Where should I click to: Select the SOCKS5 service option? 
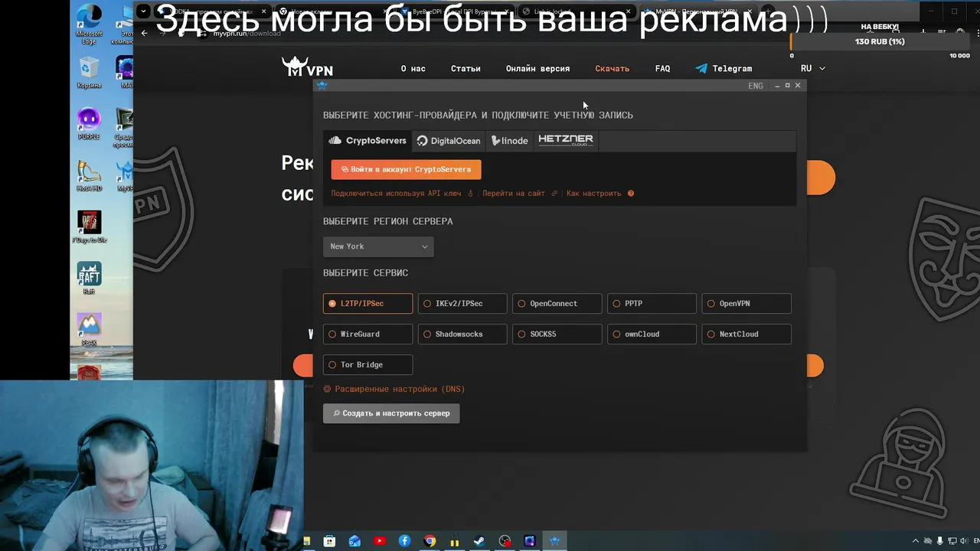[x=557, y=334]
